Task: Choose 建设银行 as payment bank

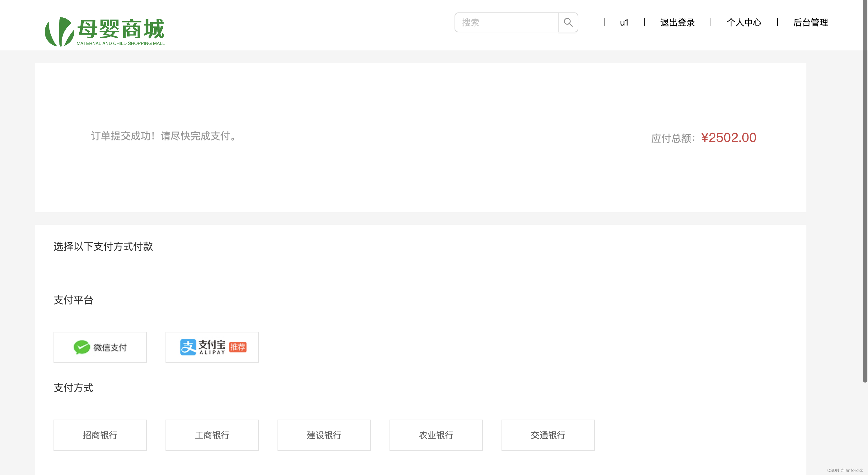Action: 324,435
